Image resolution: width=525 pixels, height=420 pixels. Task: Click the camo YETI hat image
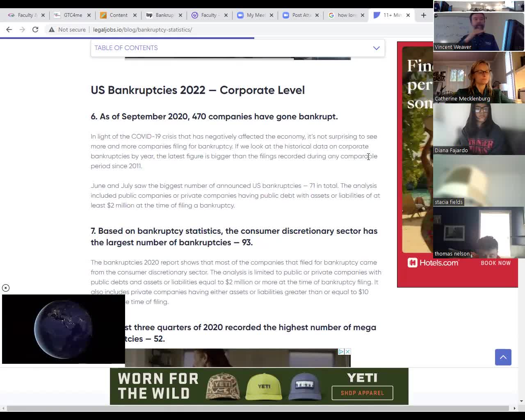[223, 386]
